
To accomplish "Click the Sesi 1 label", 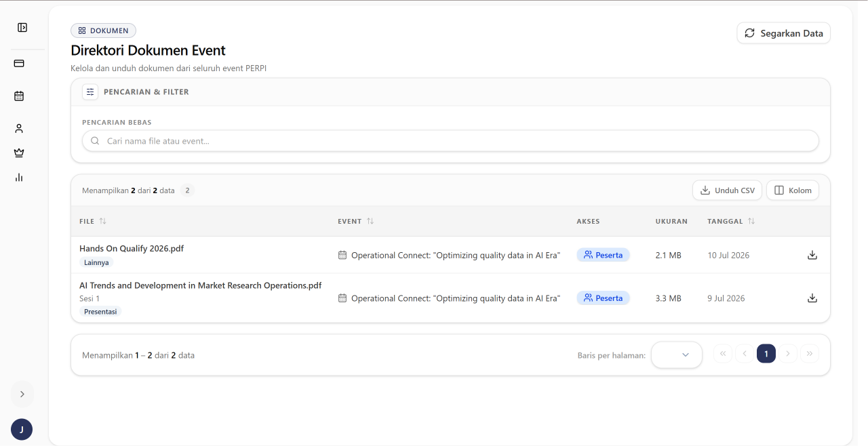I will point(90,298).
